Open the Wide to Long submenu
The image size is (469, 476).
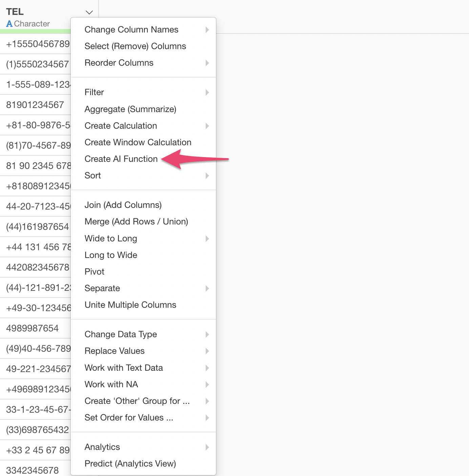(111, 239)
